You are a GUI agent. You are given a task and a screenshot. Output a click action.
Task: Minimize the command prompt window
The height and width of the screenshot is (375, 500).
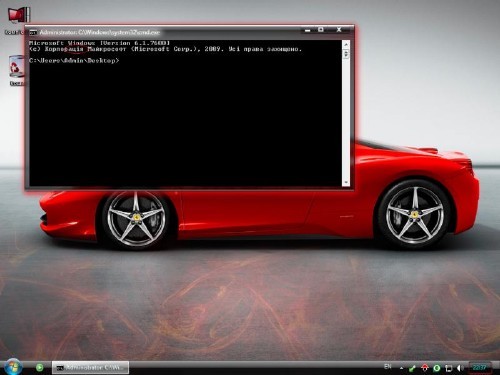[307, 30]
